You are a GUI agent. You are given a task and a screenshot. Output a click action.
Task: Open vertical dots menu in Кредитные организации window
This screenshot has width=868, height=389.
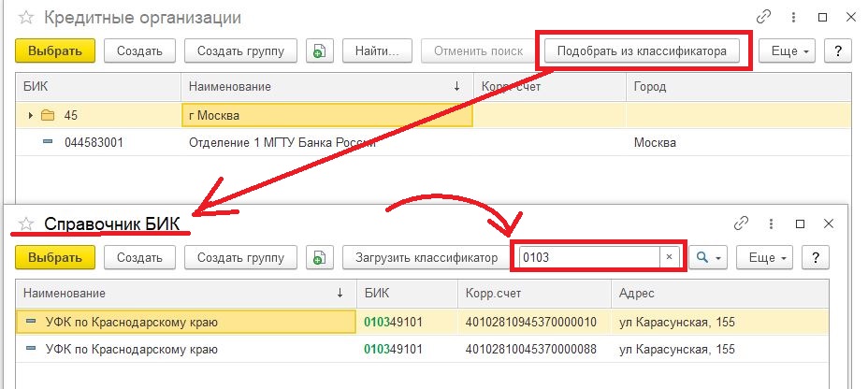click(x=794, y=17)
